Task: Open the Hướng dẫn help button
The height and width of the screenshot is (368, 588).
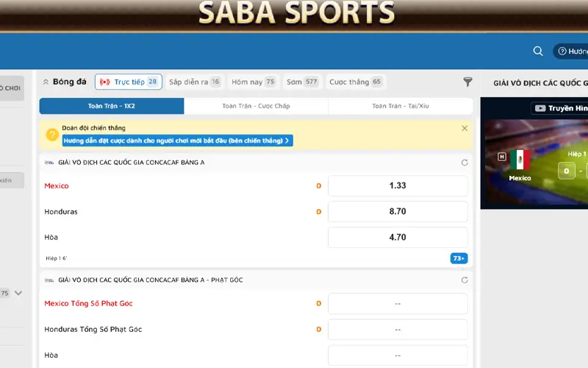Action: 570,52
